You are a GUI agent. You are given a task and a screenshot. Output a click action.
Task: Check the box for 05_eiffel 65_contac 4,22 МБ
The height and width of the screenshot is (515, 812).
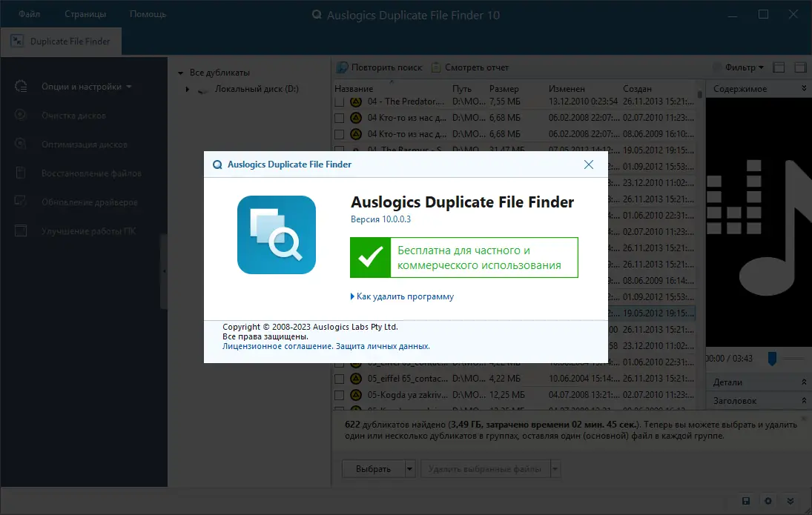click(339, 379)
